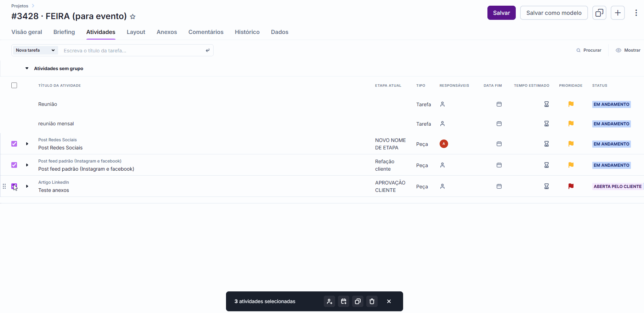Image resolution: width=644 pixels, height=313 pixels.
Task: Assign responsible person for Post feed padrão row
Action: [x=442, y=165]
